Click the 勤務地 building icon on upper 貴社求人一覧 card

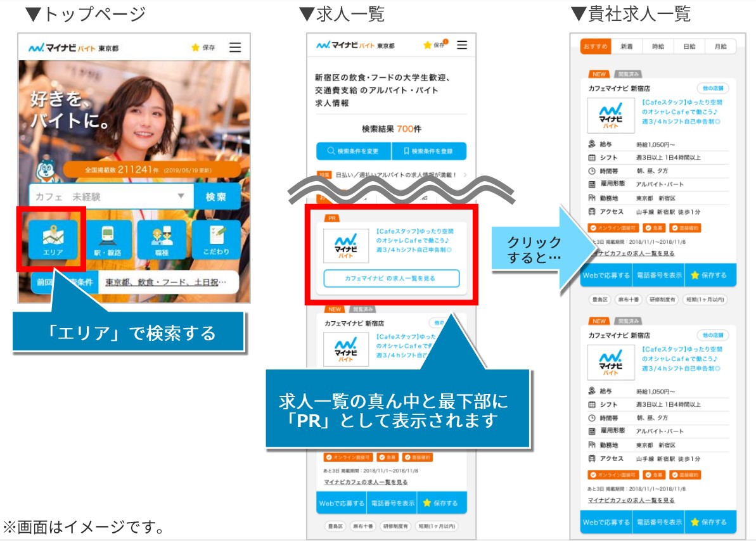592,198
